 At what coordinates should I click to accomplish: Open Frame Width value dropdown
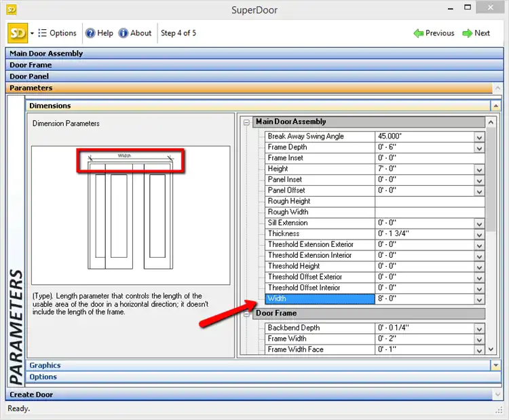479,339
